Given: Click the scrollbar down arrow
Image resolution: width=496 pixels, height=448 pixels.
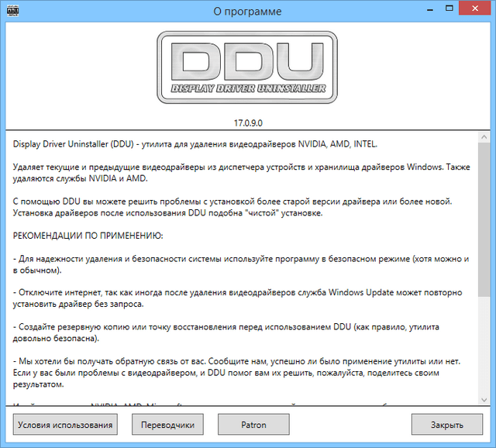Looking at the screenshot, I should tap(484, 400).
